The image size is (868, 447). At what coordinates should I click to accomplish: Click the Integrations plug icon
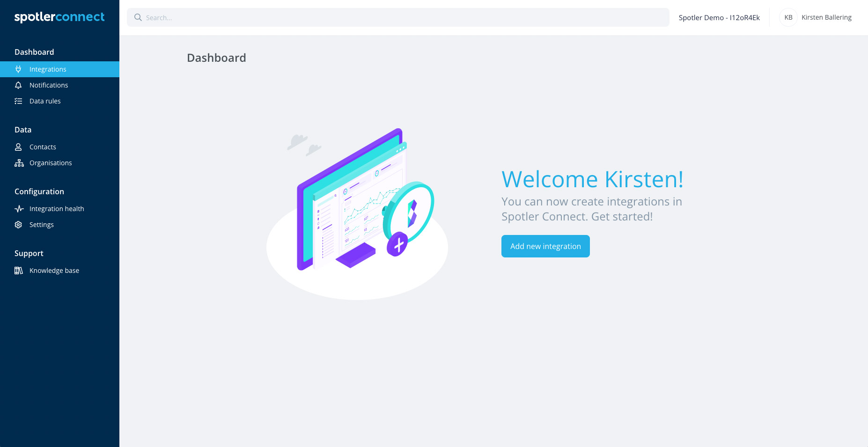(x=18, y=69)
